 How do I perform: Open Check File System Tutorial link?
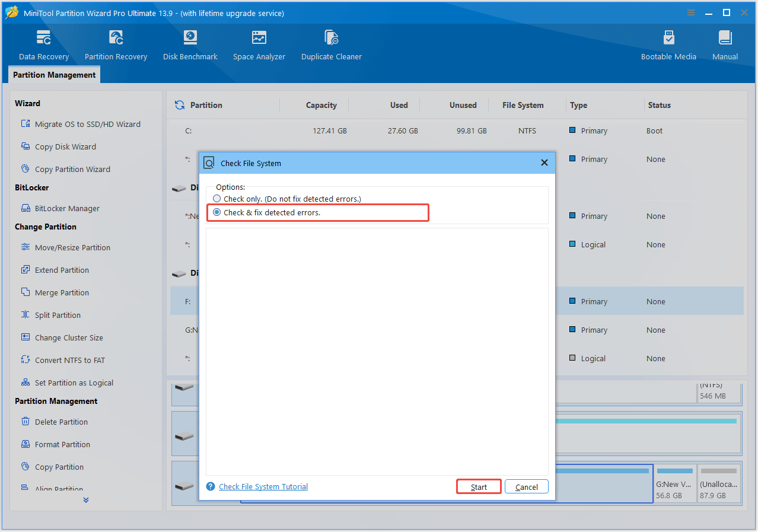(x=263, y=486)
